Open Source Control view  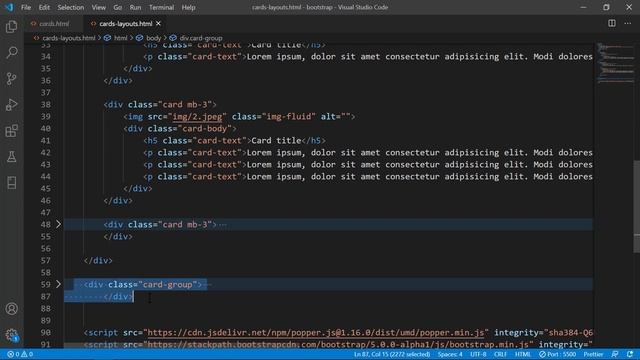pyautogui.click(x=11, y=78)
